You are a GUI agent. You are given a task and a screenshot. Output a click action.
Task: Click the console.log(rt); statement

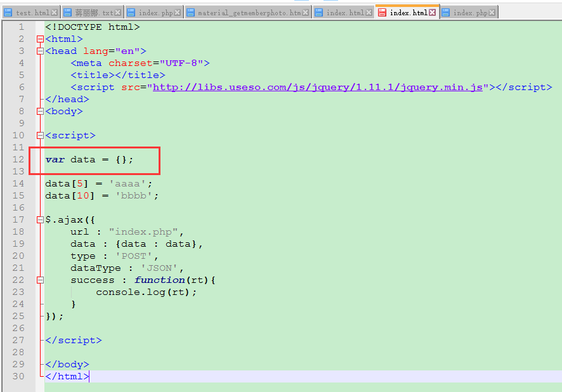[147, 292]
